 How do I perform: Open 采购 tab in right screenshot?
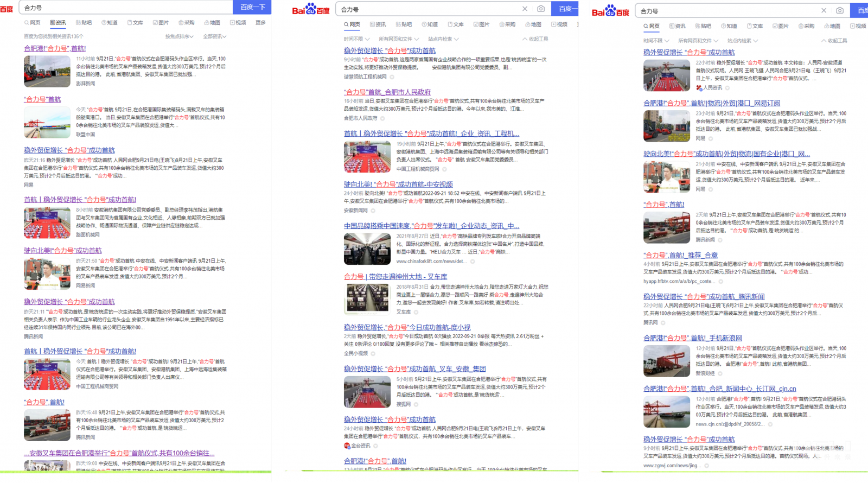(x=806, y=26)
